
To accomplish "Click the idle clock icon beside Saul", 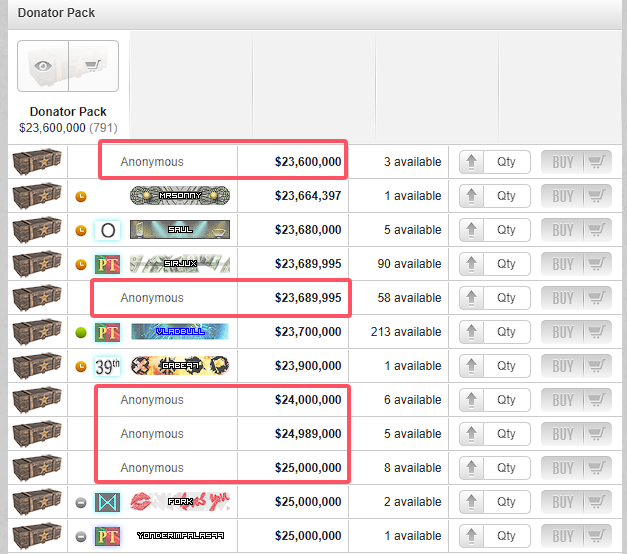I will pyautogui.click(x=81, y=230).
